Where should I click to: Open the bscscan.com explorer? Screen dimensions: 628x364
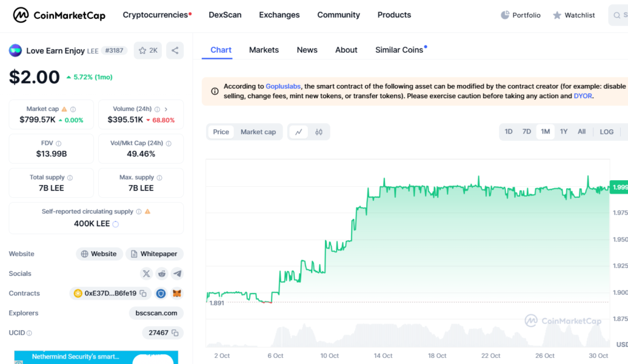click(156, 313)
